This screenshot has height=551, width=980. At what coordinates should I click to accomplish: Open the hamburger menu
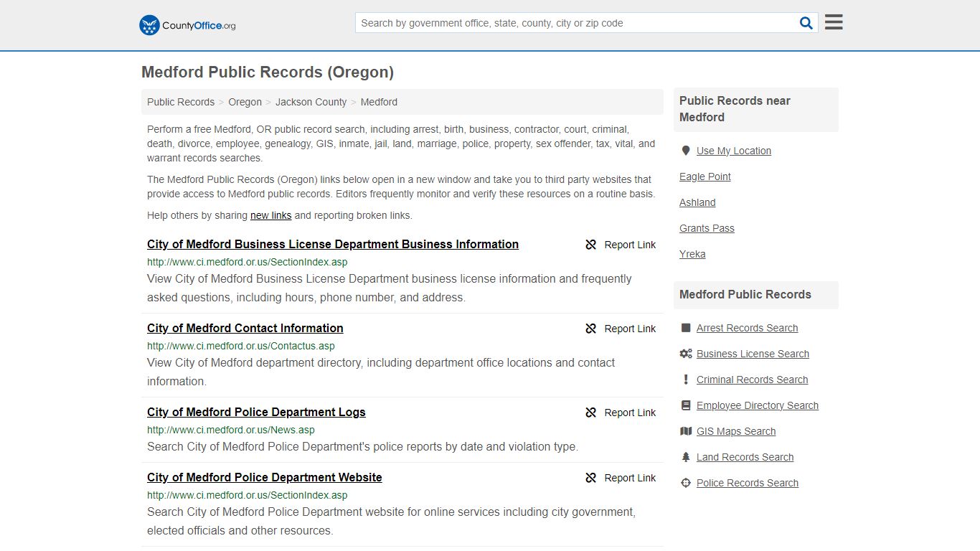(x=834, y=22)
